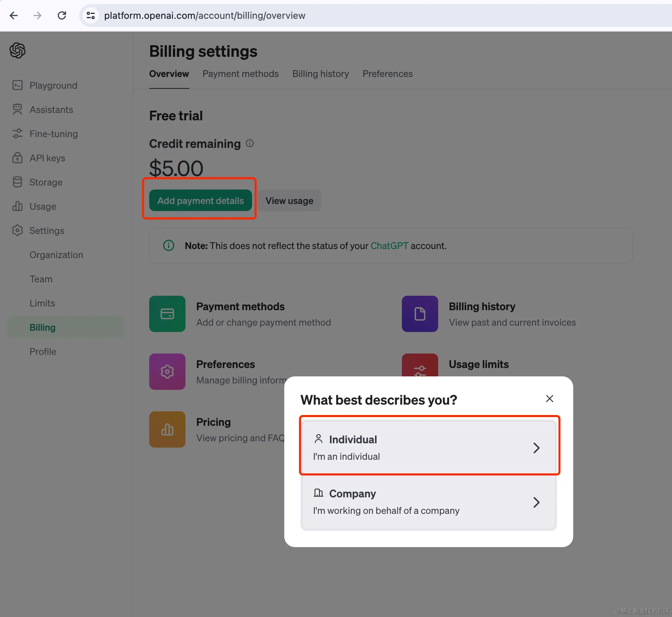This screenshot has height=617, width=672.
Task: Open the Storage section
Action: point(46,182)
